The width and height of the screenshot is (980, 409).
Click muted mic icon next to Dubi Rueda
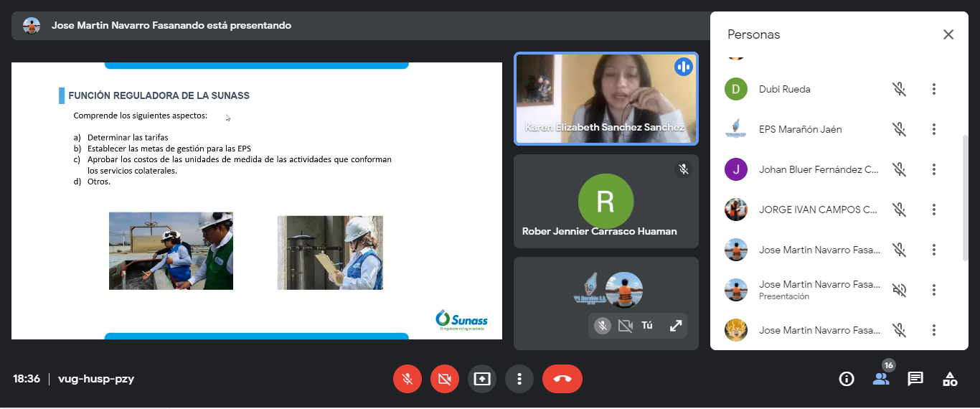point(899,89)
